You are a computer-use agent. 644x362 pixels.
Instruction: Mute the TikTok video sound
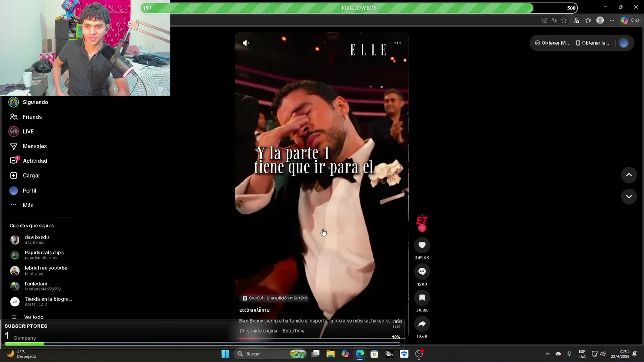point(246,43)
